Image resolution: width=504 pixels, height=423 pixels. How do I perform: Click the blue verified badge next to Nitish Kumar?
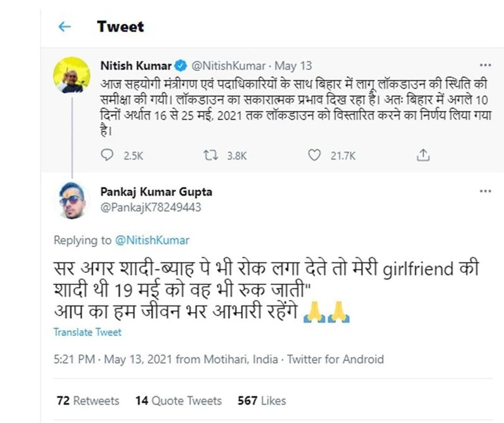[181, 65]
